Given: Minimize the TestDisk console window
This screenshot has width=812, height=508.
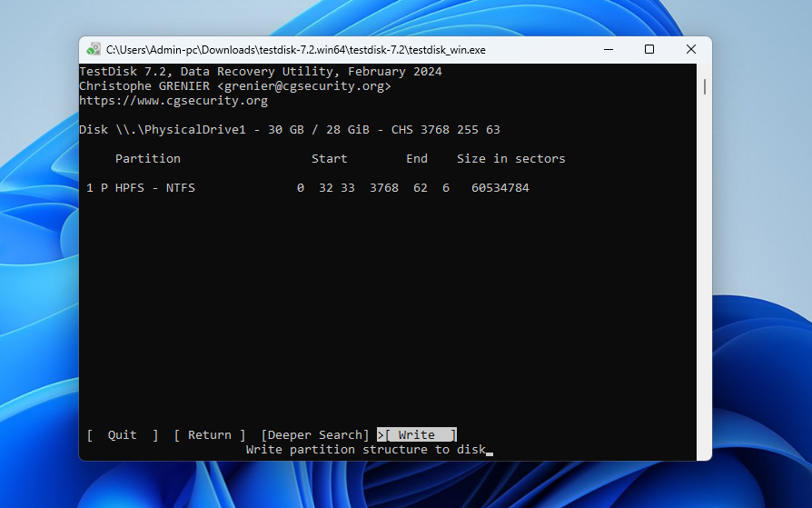Looking at the screenshot, I should pyautogui.click(x=609, y=49).
